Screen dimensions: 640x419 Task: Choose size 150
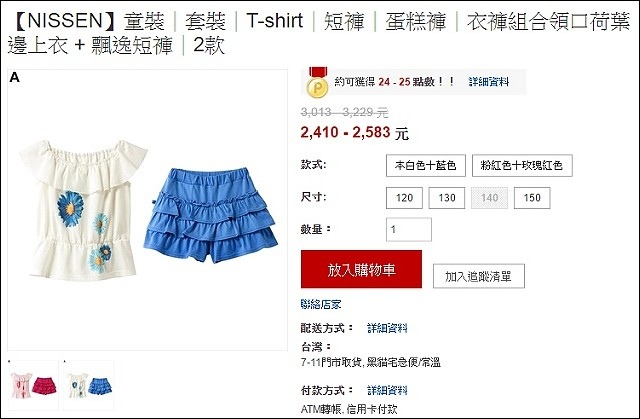pyautogui.click(x=532, y=198)
